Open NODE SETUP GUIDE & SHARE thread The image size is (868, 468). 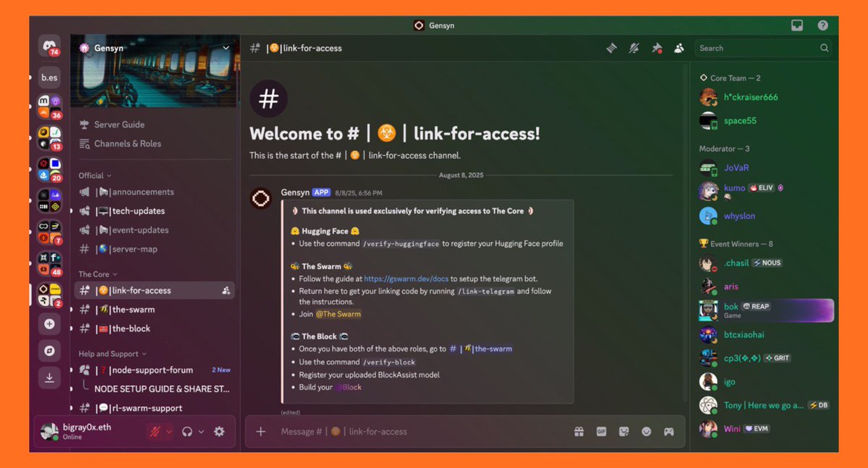coord(162,388)
